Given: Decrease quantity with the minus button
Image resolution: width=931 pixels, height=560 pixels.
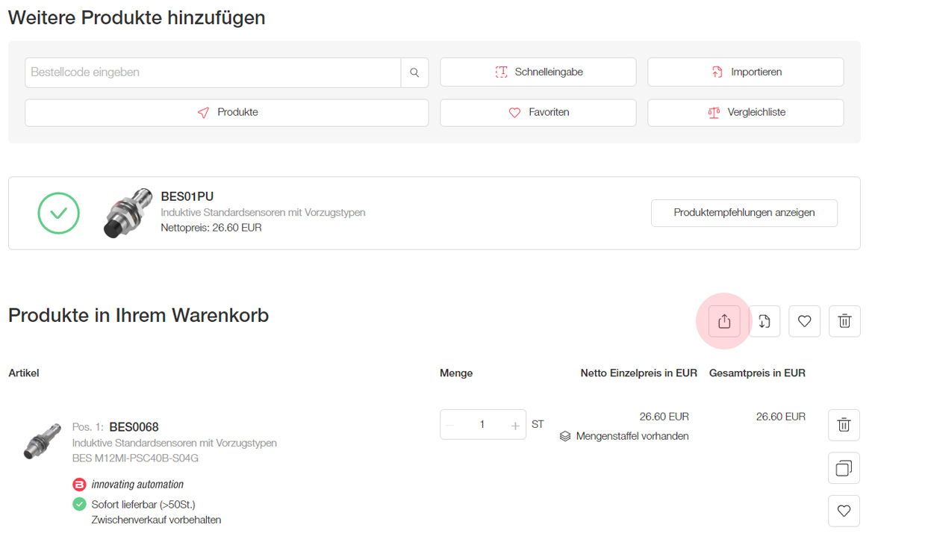Looking at the screenshot, I should [450, 425].
